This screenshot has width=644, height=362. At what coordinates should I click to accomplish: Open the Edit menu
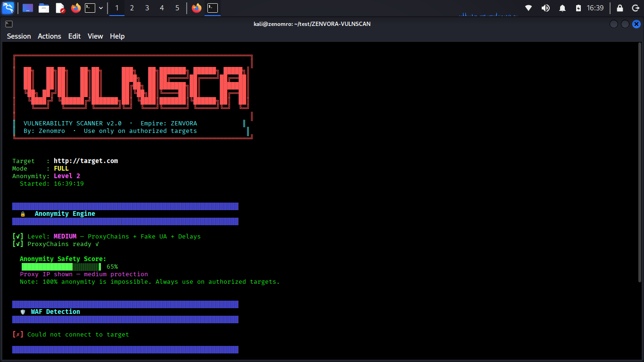point(74,36)
